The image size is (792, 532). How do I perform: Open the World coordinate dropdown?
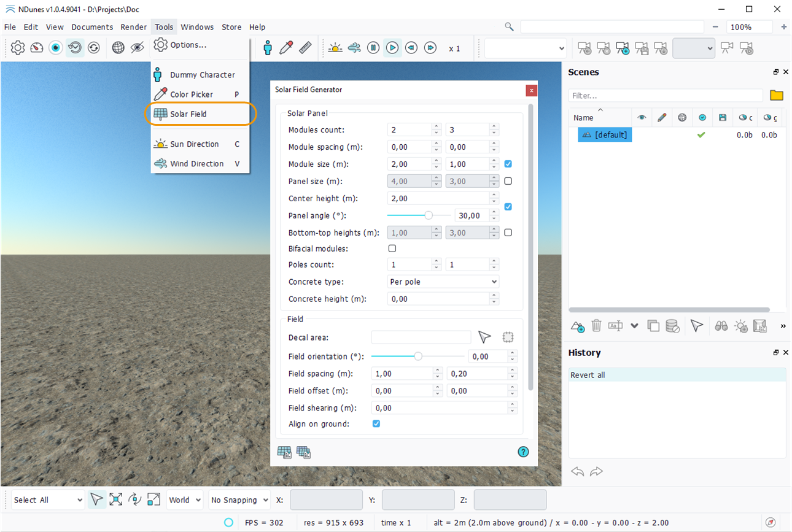tap(185, 500)
